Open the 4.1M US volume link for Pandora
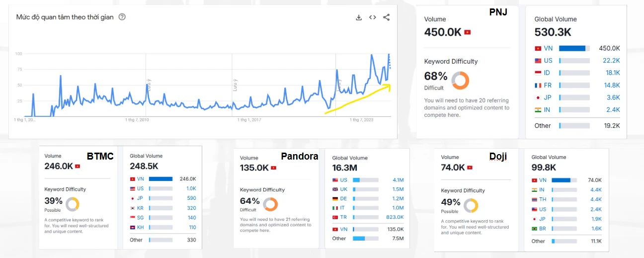The image size is (644, 258). point(398,180)
